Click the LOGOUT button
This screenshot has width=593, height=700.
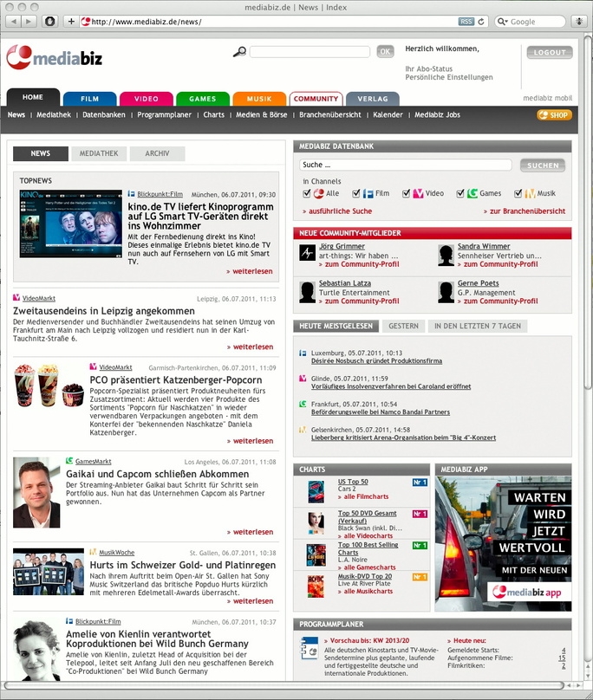tap(549, 52)
